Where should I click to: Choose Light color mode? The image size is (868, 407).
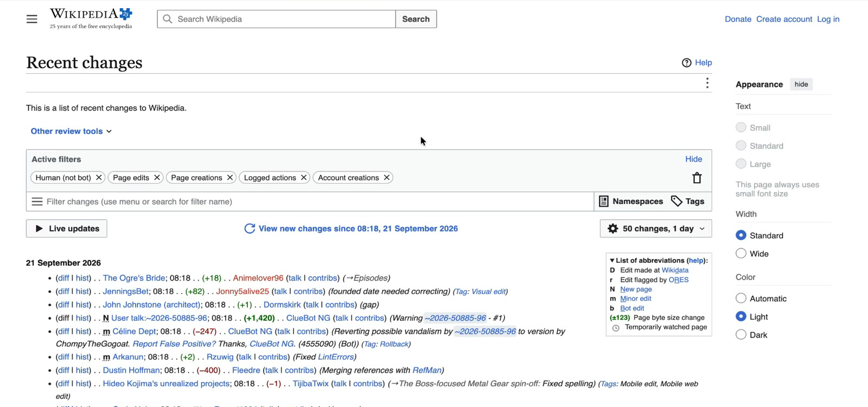coord(741,316)
